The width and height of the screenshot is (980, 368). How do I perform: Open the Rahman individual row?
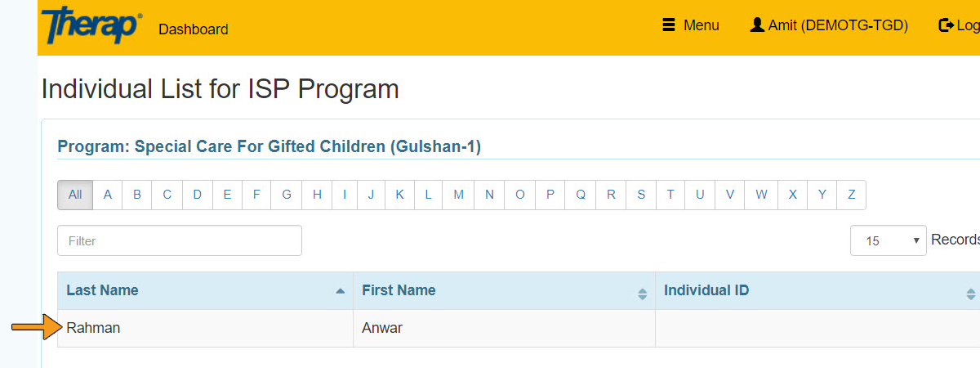coord(93,328)
